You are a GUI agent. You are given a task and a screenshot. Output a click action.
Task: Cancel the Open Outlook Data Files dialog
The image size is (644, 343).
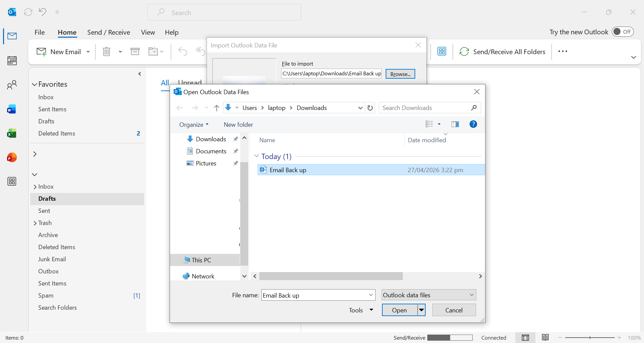[454, 310]
